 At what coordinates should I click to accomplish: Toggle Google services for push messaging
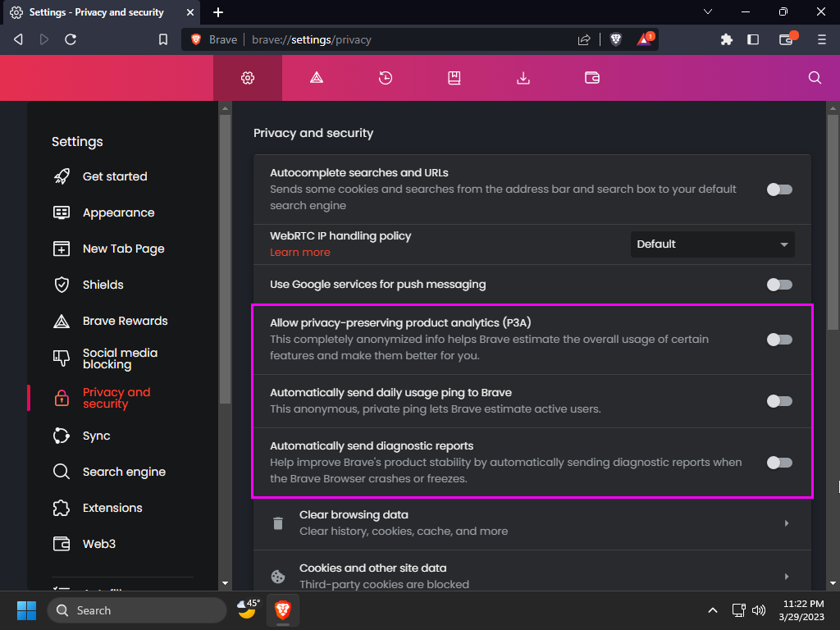point(779,285)
